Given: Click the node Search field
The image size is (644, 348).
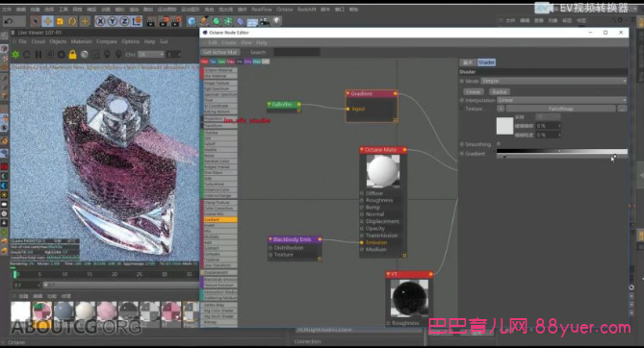Looking at the screenshot, I should click(x=296, y=52).
